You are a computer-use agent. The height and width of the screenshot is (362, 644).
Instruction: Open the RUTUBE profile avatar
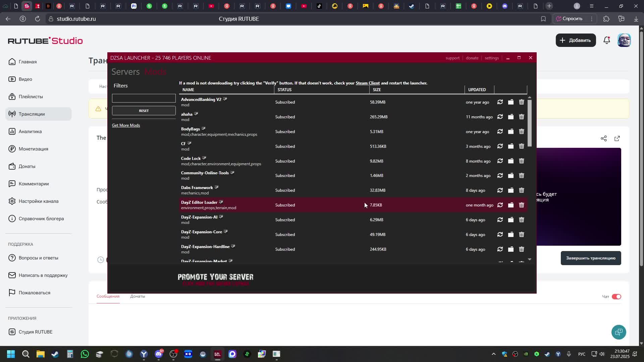(x=624, y=40)
